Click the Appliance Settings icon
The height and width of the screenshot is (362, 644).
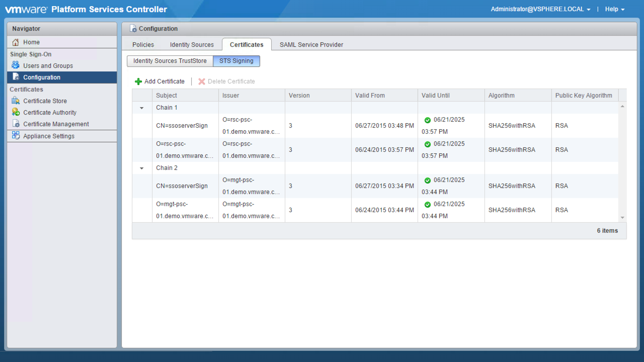pos(16,136)
